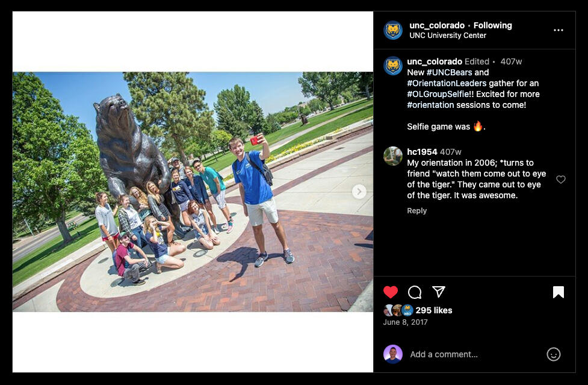
Task: Open the hc1954 username link
Action: (x=422, y=152)
